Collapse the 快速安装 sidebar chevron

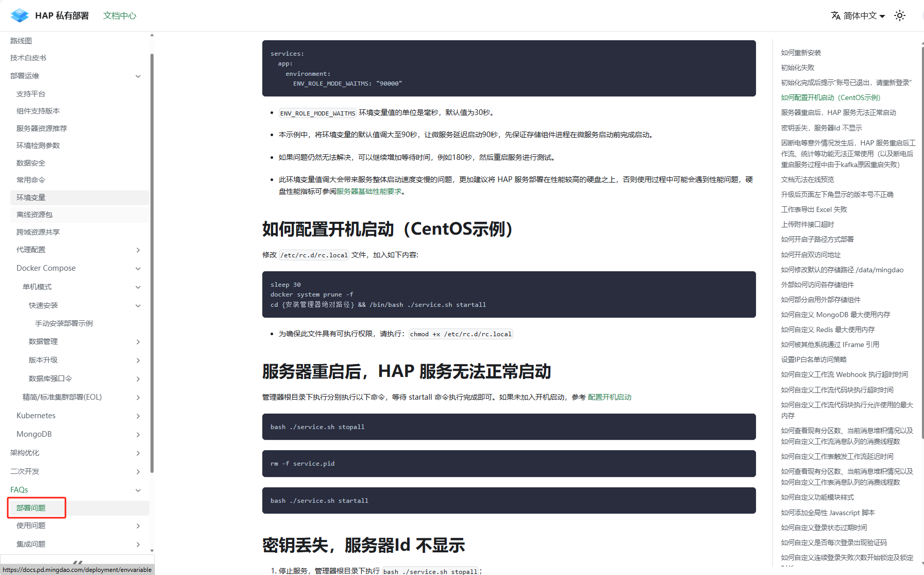[138, 306]
